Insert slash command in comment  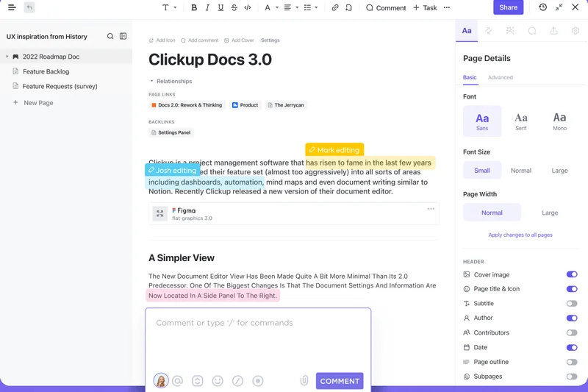coord(237,381)
